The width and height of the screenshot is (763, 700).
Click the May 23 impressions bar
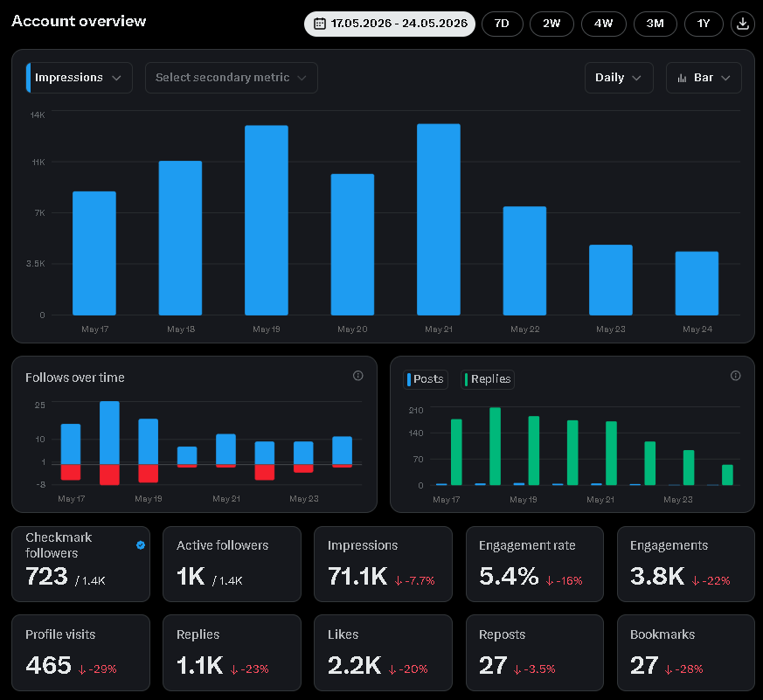click(x=611, y=280)
